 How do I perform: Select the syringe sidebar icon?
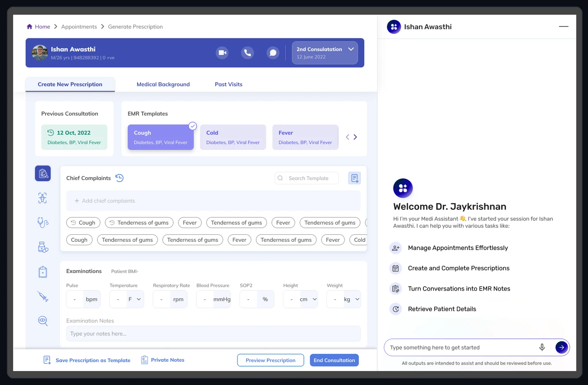click(x=43, y=296)
